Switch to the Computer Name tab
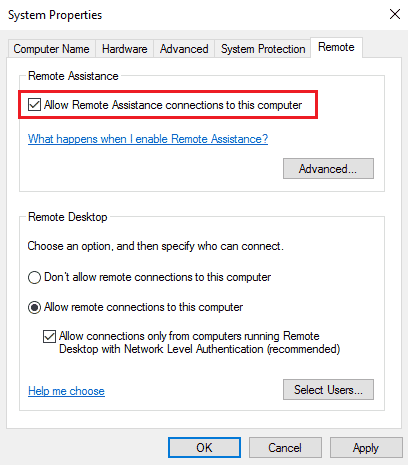Image resolution: width=408 pixels, height=465 pixels. 51,49
